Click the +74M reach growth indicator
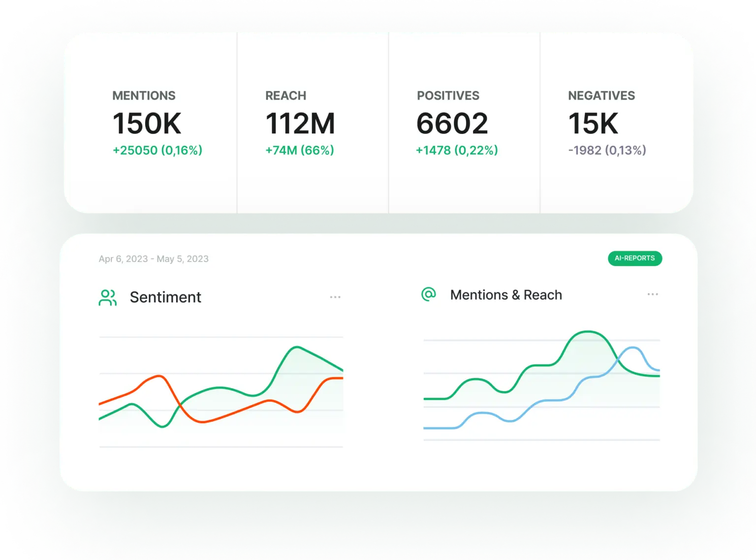Screen dimensions: 756x560 coord(299,150)
